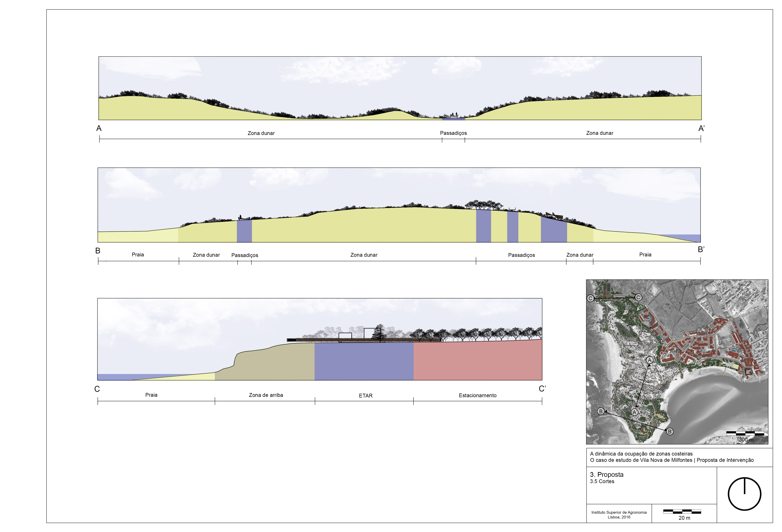Viewport: 782px width, 532px height.
Task: Click the ETAR label under section C
Action: [365, 396]
